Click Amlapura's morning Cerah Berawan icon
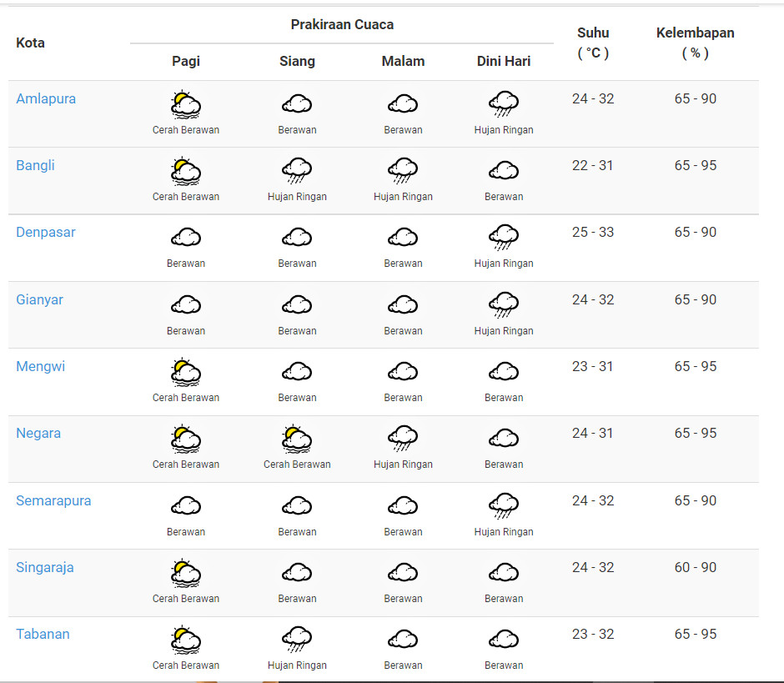The height and width of the screenshot is (683, 784). coord(185,104)
